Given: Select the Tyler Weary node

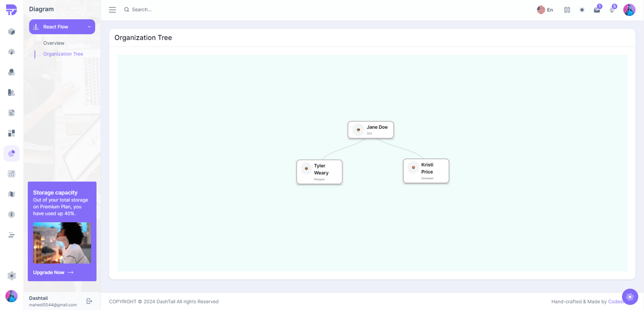Looking at the screenshot, I should click(319, 172).
